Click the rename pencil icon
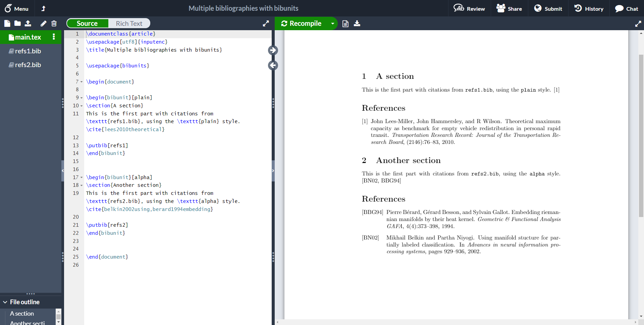 click(x=43, y=23)
